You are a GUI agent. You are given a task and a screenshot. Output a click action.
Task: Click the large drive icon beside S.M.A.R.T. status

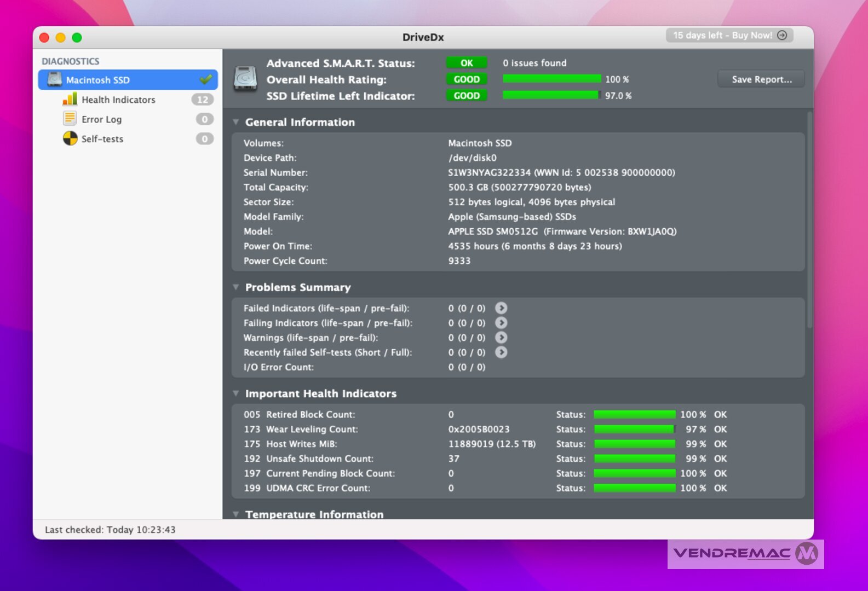(x=245, y=79)
